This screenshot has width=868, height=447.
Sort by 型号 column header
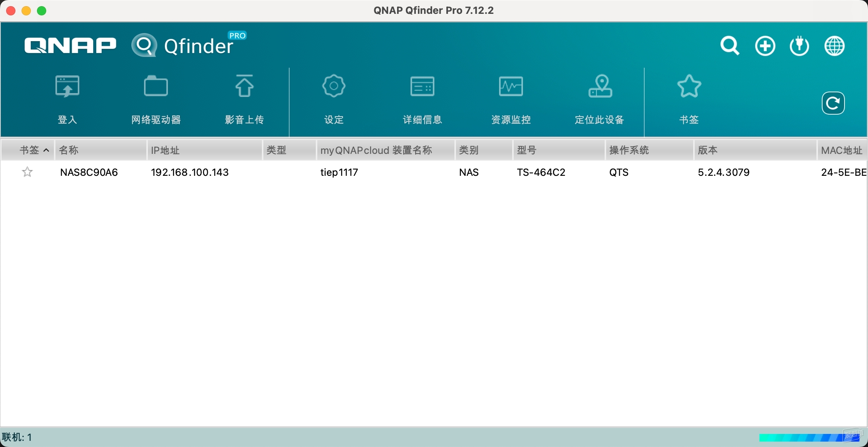(559, 150)
